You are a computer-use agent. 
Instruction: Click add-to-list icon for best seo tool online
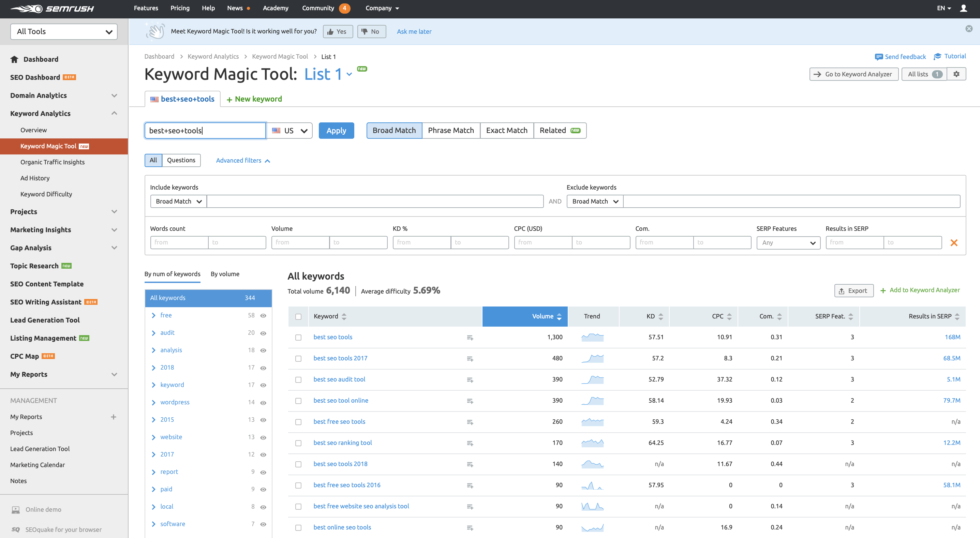[x=470, y=401]
